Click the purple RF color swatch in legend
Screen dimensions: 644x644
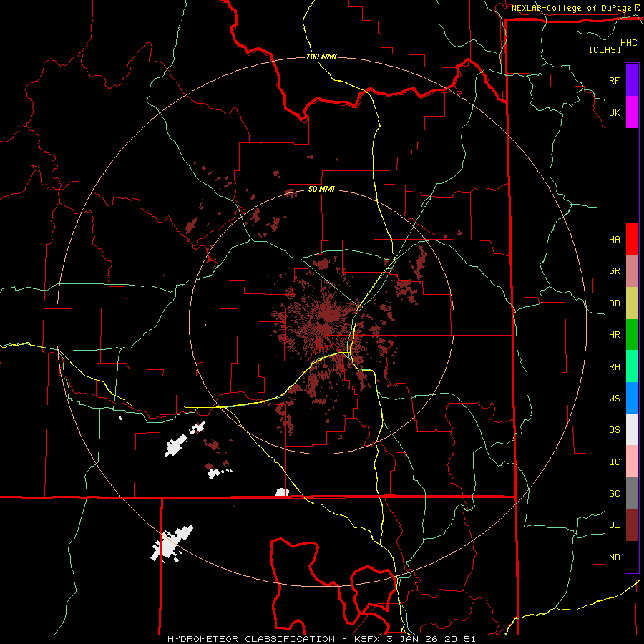pos(632,80)
